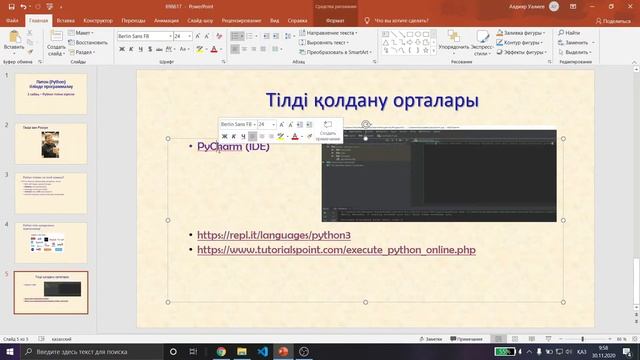This screenshot has height=360, width=640.
Task: Select the star shape in shapes gallery
Action: [426, 50]
